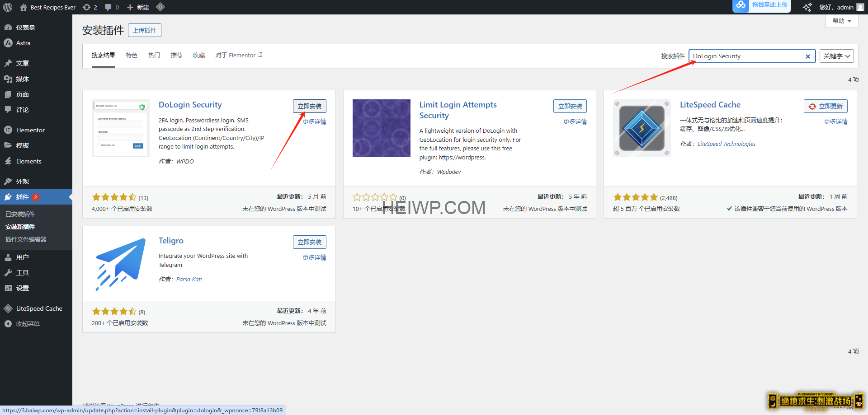
Task: Click the 页面 pages icon
Action: pyautogui.click(x=8, y=94)
